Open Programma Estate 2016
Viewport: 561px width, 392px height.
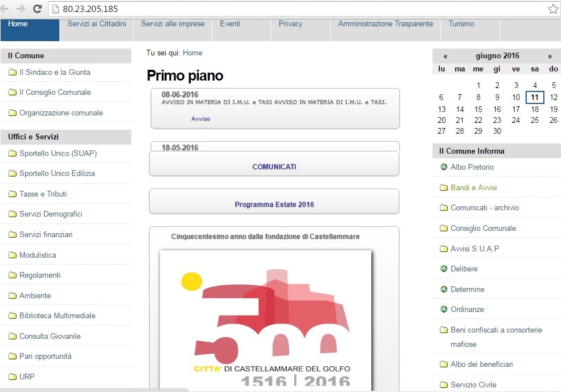pyautogui.click(x=274, y=205)
